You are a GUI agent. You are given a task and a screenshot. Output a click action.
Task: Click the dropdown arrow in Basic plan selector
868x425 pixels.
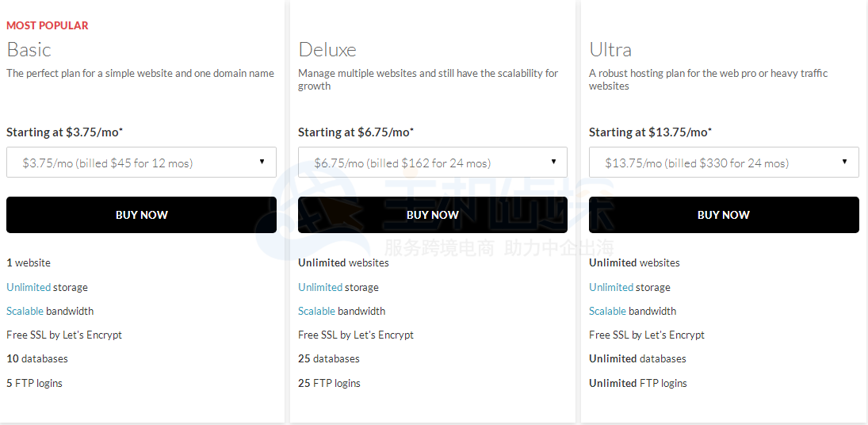(x=262, y=162)
